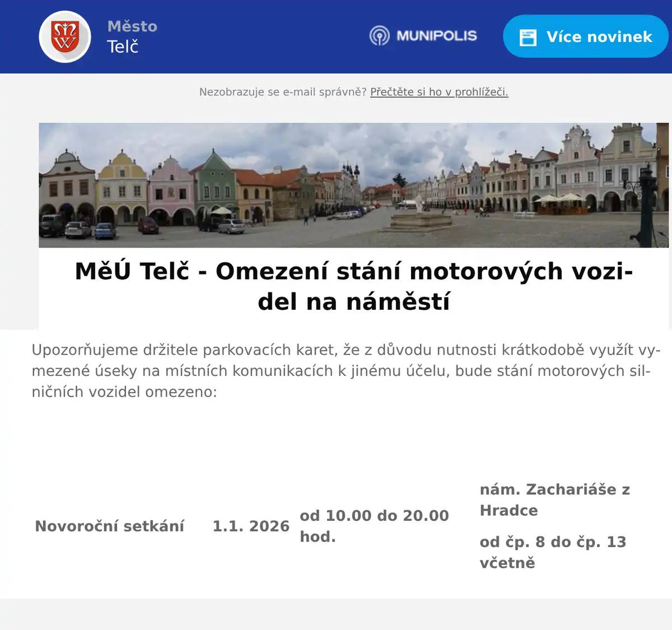Click the Novoroční setkání table cell
672x630 pixels.
point(110,526)
